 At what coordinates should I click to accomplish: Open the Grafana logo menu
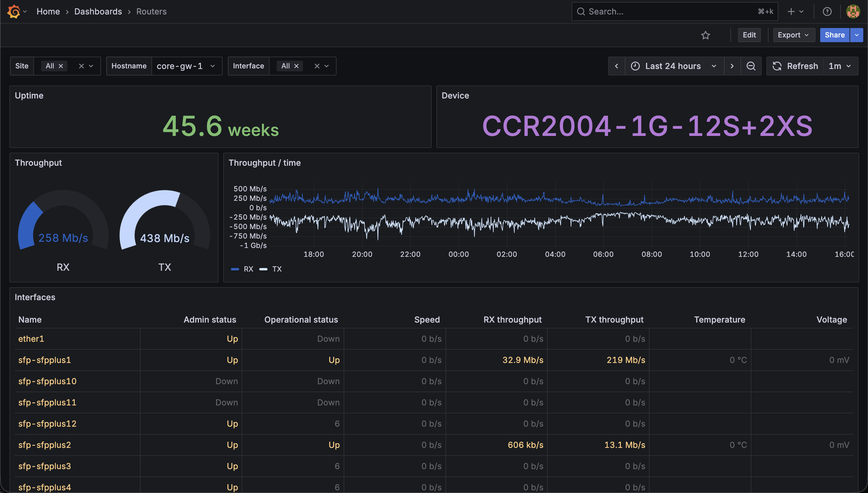pyautogui.click(x=14, y=11)
